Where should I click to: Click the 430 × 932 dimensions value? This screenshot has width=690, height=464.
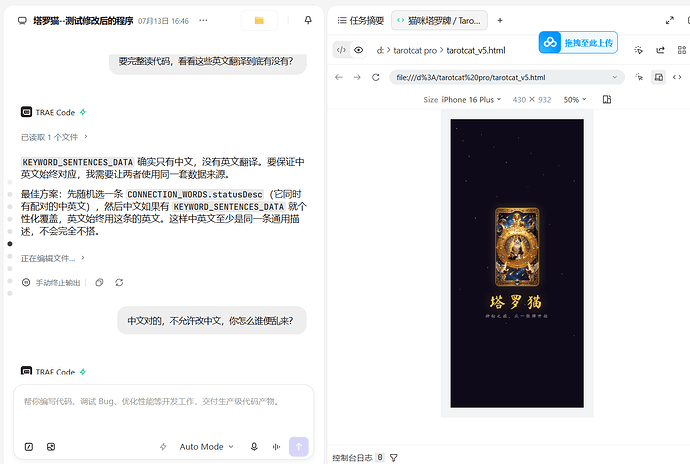point(532,100)
